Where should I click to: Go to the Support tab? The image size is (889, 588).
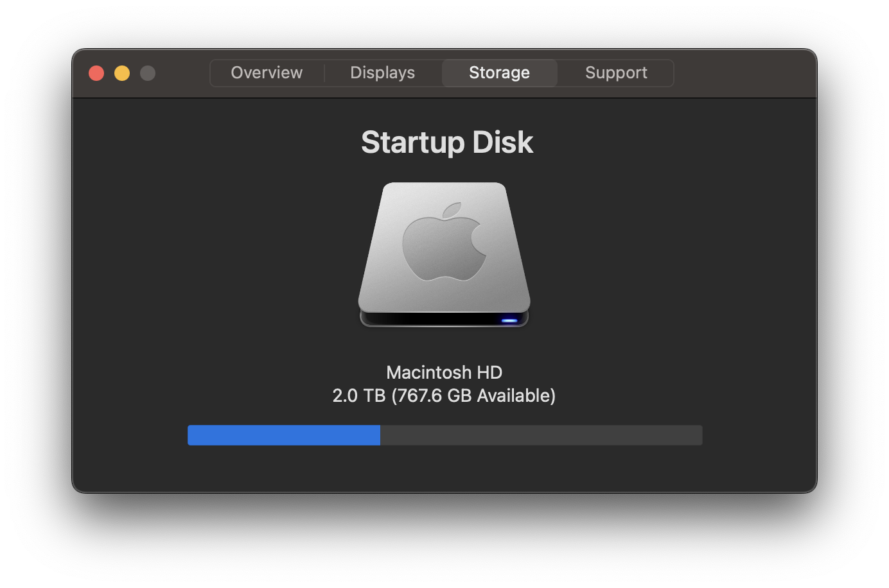616,73
